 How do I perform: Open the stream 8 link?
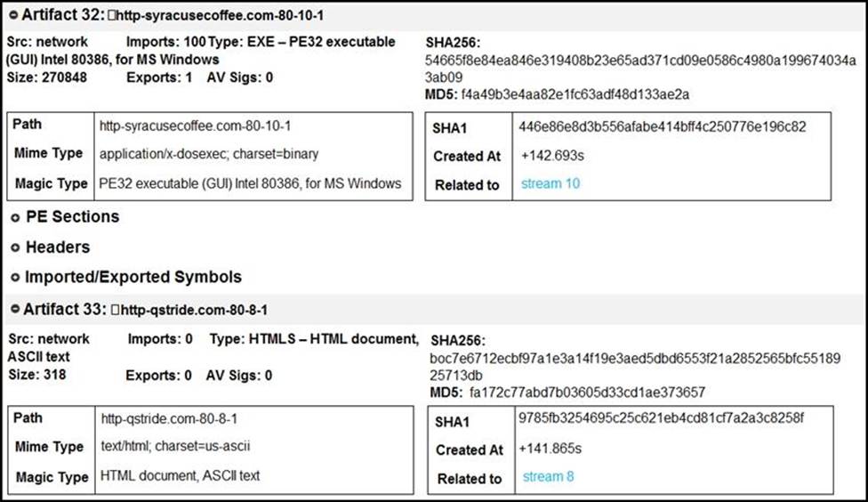[548, 476]
